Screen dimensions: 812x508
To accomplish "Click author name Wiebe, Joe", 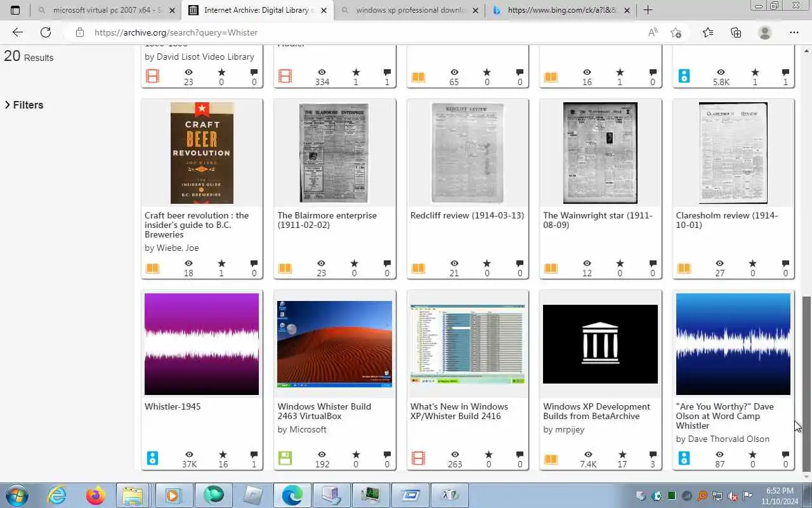I will click(178, 248).
